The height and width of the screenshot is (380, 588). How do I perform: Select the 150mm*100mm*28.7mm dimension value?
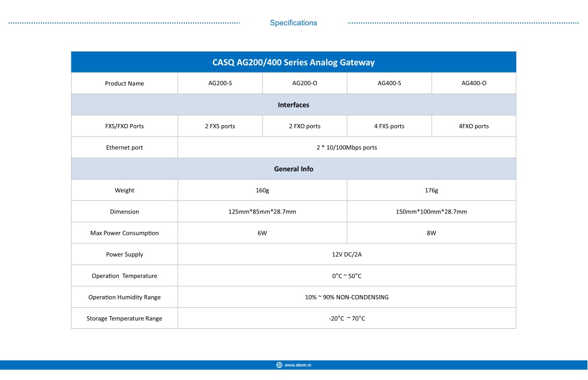[x=432, y=211]
